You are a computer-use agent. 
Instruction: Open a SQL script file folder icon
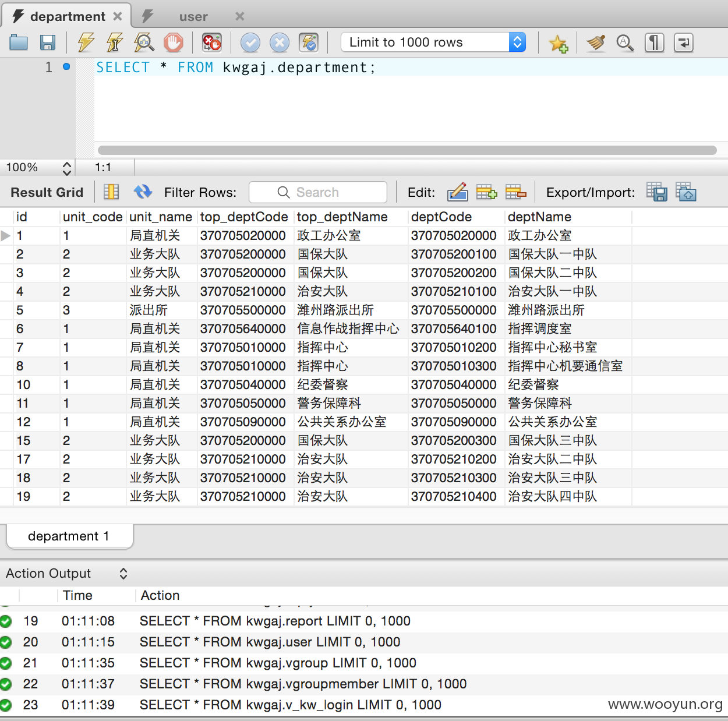[x=19, y=43]
